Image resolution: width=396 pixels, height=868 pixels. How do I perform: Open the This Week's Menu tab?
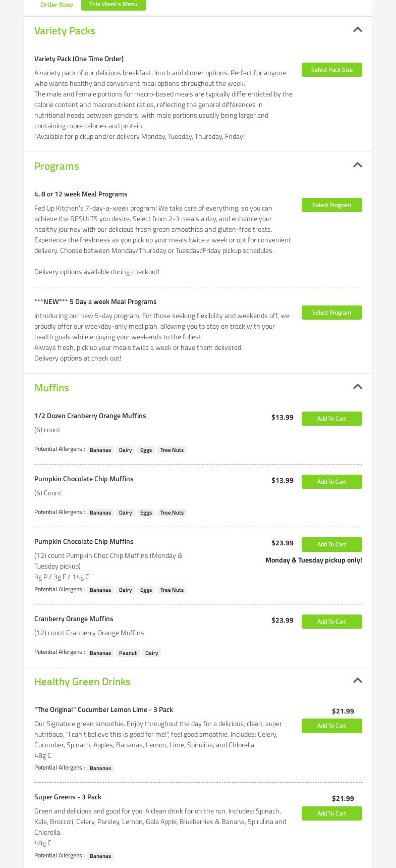[113, 4]
